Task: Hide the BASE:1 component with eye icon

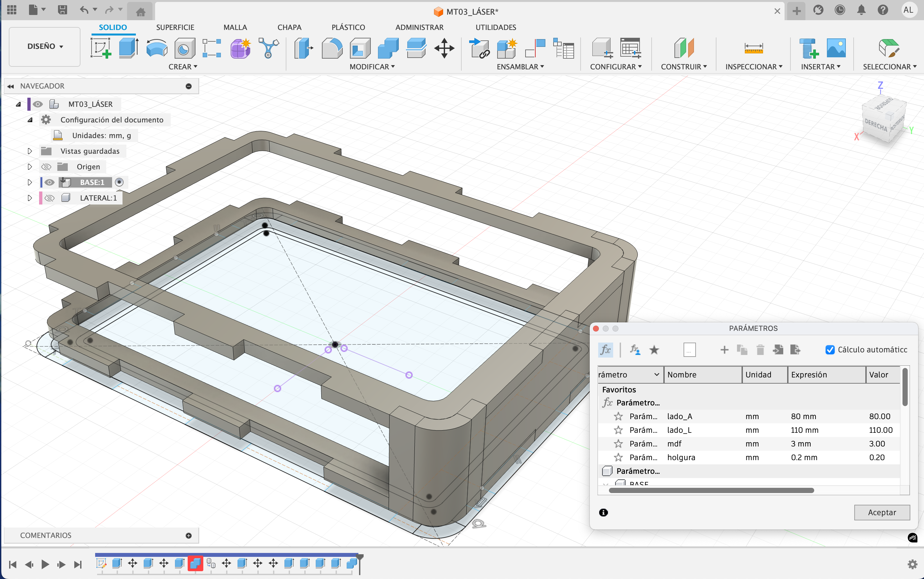Action: coord(50,182)
